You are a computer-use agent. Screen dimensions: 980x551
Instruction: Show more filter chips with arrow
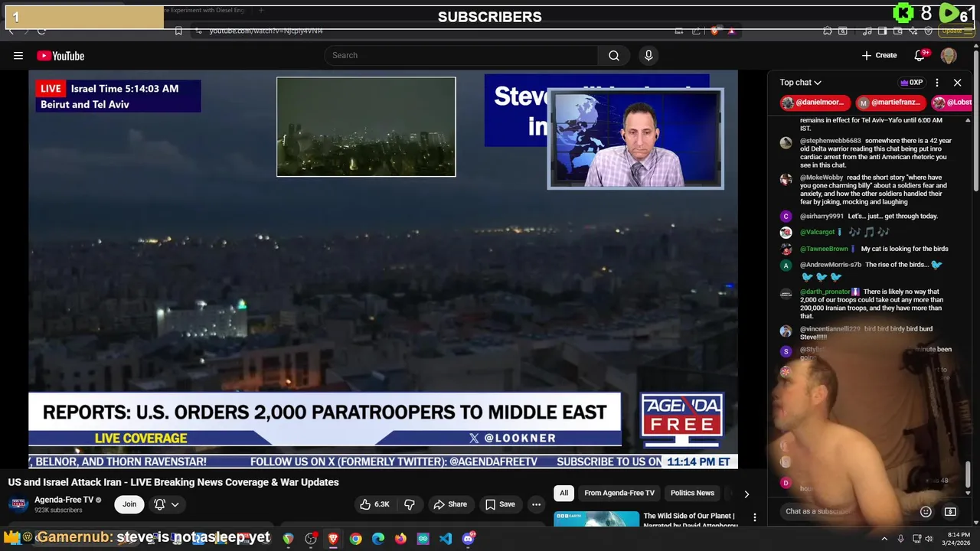pos(746,494)
